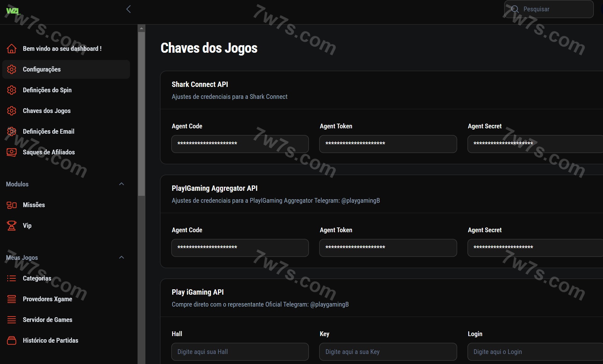Click the home icon beside dashboard welcome
Screen dimensions: 603x364
coord(12,49)
